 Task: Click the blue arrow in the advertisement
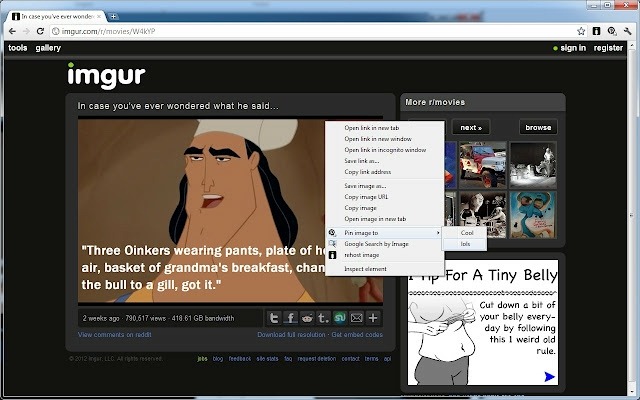[549, 376]
